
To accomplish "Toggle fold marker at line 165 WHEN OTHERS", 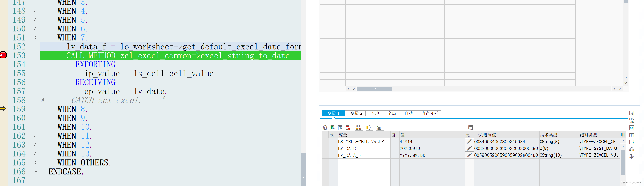I will 35,163.
